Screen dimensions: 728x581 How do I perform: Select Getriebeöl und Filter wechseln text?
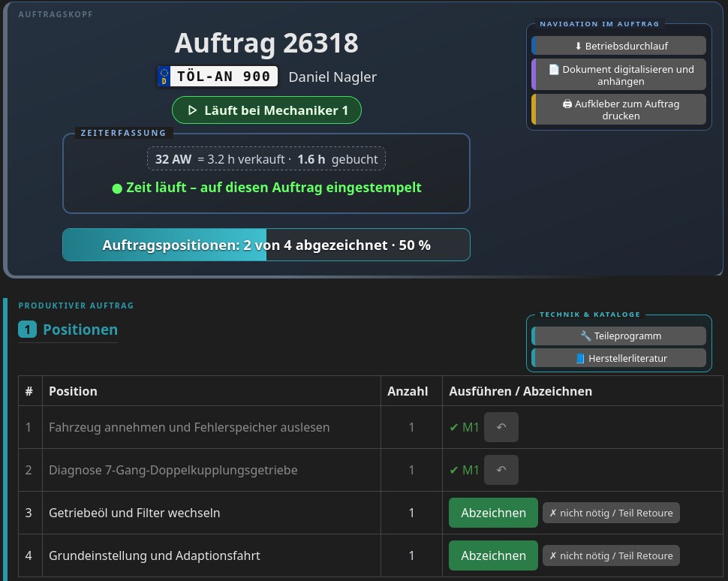pos(134,513)
